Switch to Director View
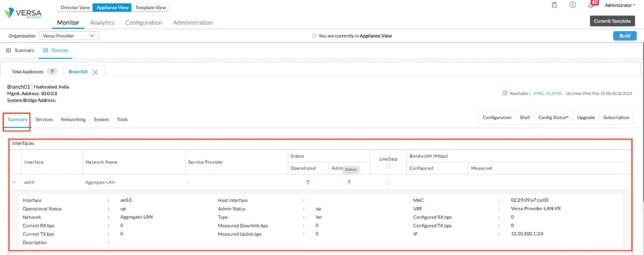The width and height of the screenshot is (644, 255). tap(75, 8)
